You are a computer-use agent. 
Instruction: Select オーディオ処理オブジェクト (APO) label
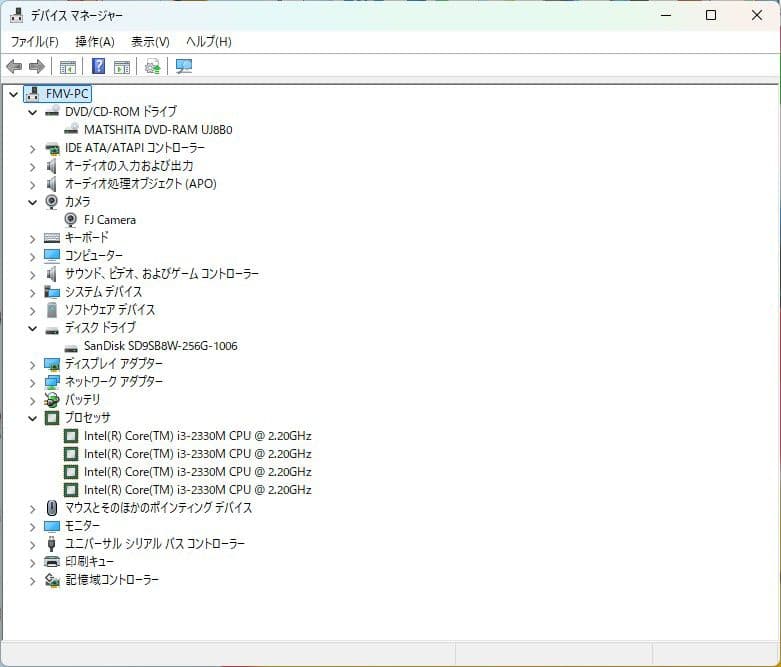point(140,184)
